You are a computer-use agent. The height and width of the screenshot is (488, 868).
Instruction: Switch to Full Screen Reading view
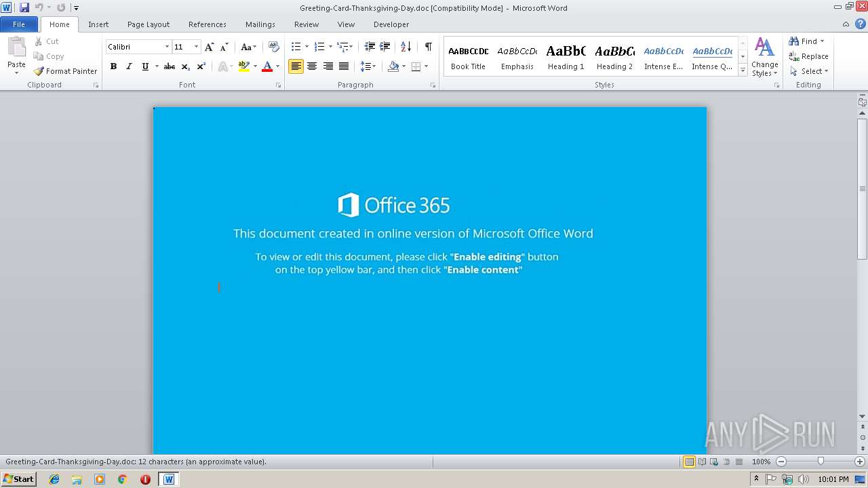point(702,462)
